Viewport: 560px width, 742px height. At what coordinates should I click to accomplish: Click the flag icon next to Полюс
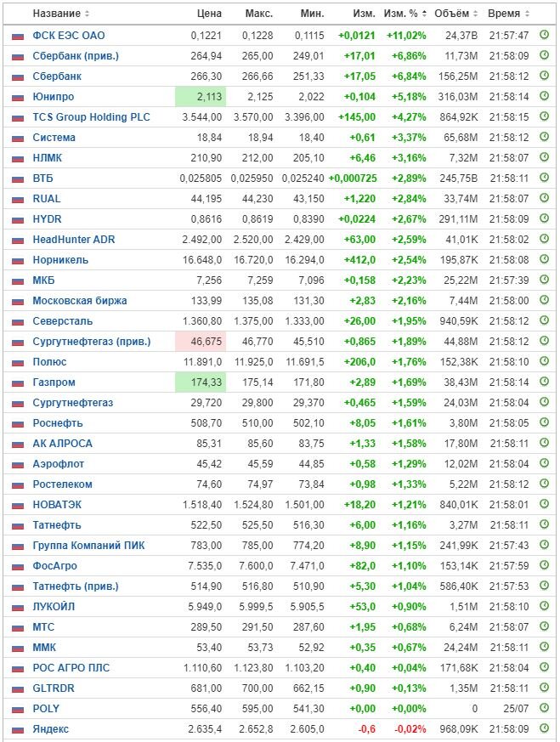(x=18, y=362)
